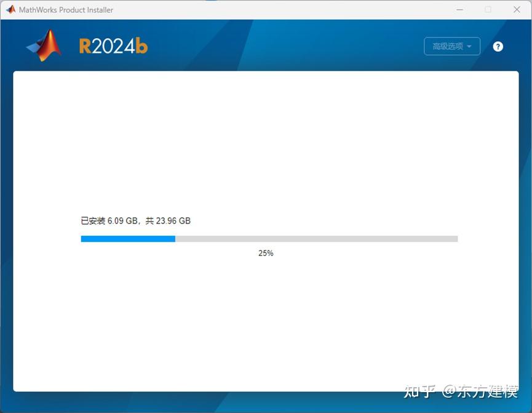Click the maximize icon in the title bar
The width and height of the screenshot is (532, 413).
487,9
